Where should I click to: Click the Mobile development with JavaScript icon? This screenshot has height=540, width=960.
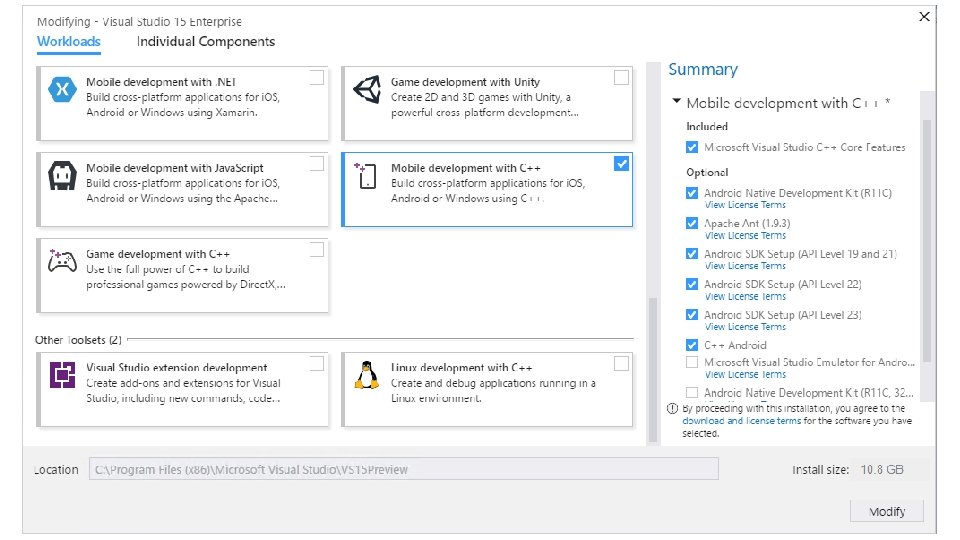tap(62, 176)
